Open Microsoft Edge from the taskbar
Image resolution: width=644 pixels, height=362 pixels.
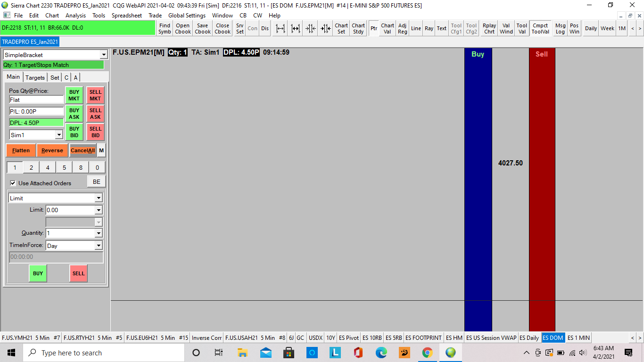point(381,353)
